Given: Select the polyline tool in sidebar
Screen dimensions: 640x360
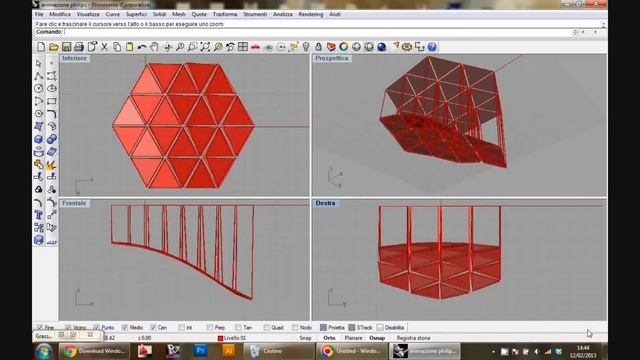Looking at the screenshot, I should click(x=39, y=76).
